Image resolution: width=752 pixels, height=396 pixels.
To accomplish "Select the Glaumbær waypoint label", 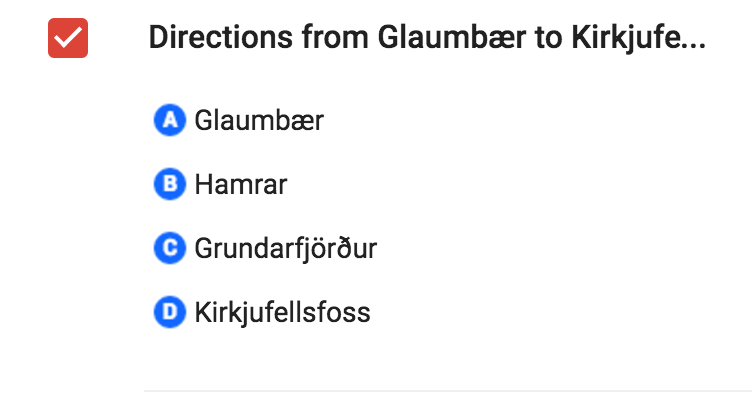I will [x=259, y=120].
